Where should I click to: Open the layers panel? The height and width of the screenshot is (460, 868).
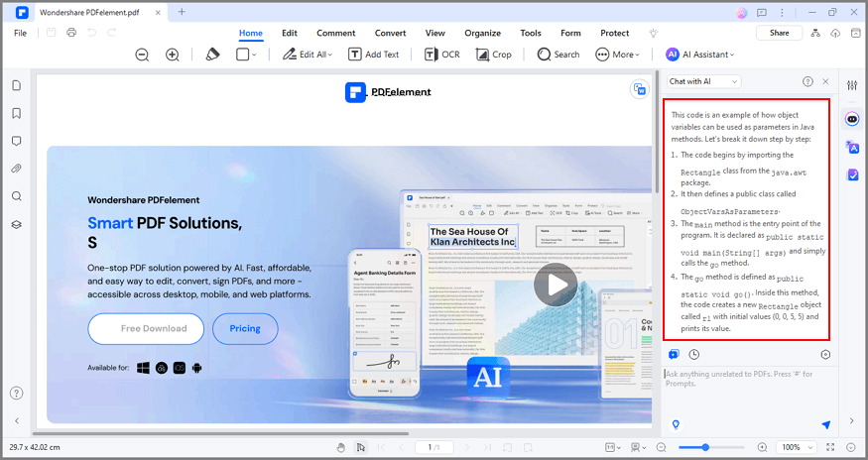click(x=17, y=224)
